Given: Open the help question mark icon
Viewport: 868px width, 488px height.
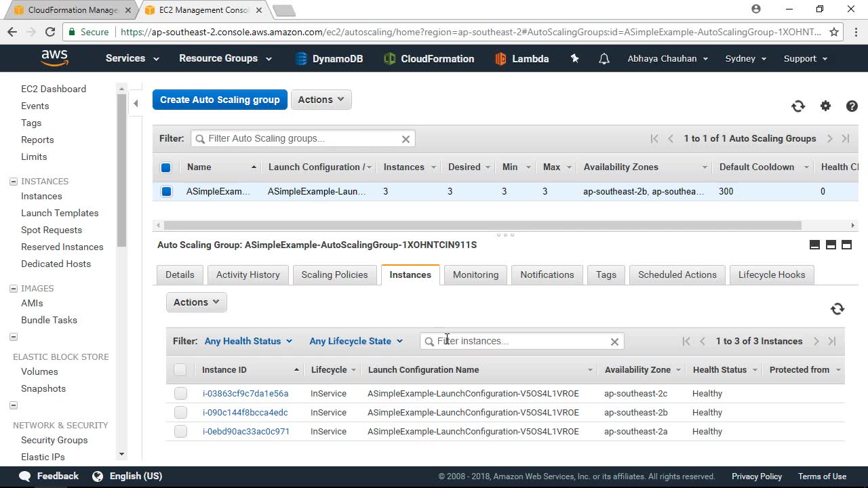Looking at the screenshot, I should 852,106.
